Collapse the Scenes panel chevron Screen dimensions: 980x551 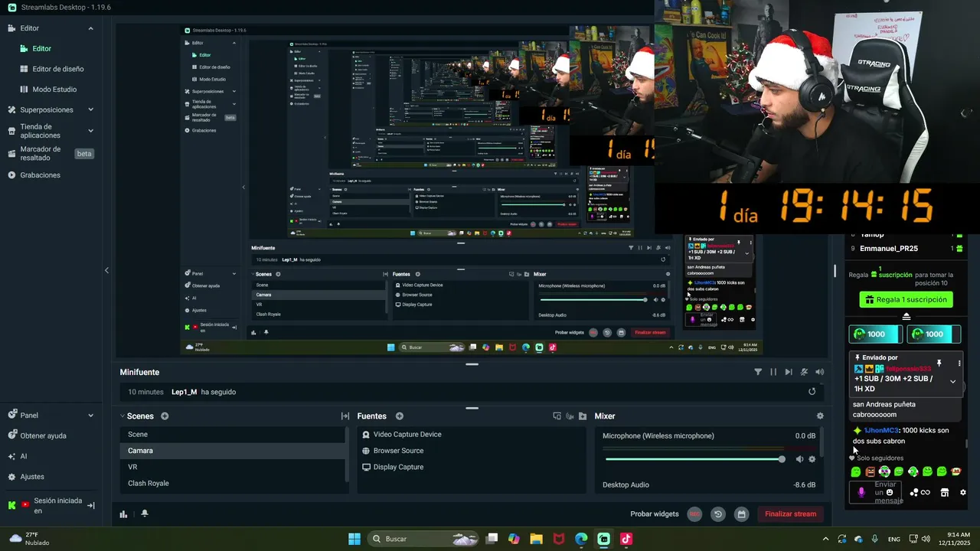[122, 416]
